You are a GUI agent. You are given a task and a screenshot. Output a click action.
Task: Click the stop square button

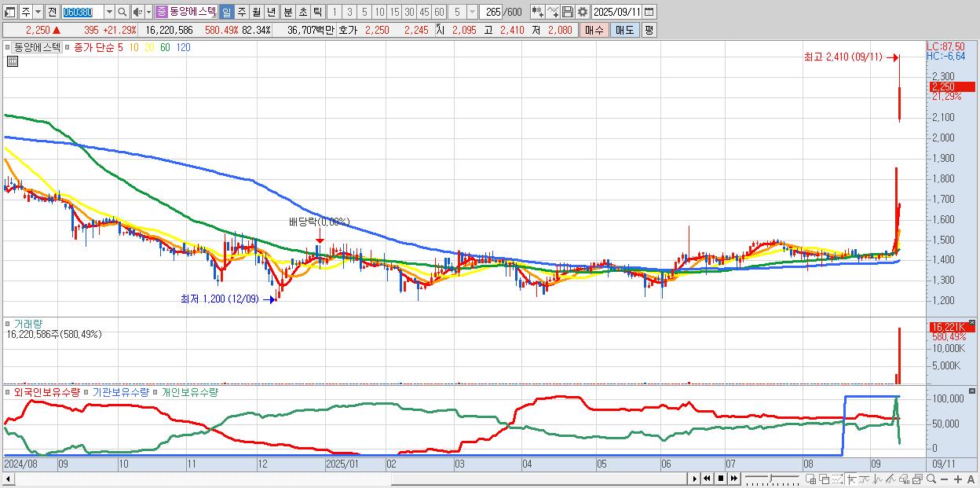pos(721,479)
